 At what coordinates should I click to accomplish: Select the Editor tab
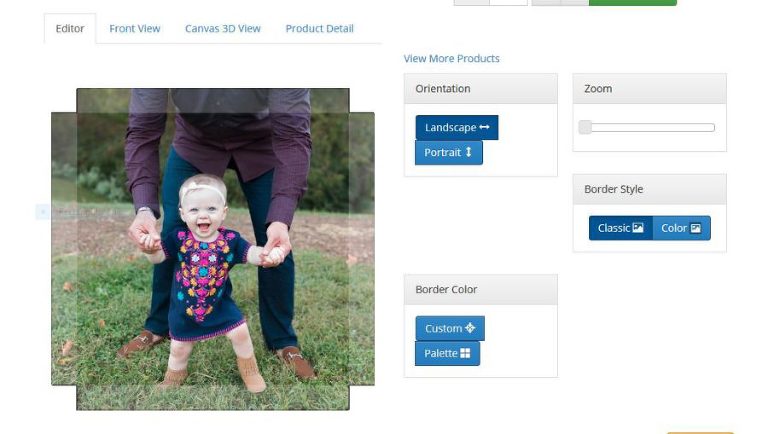click(70, 28)
